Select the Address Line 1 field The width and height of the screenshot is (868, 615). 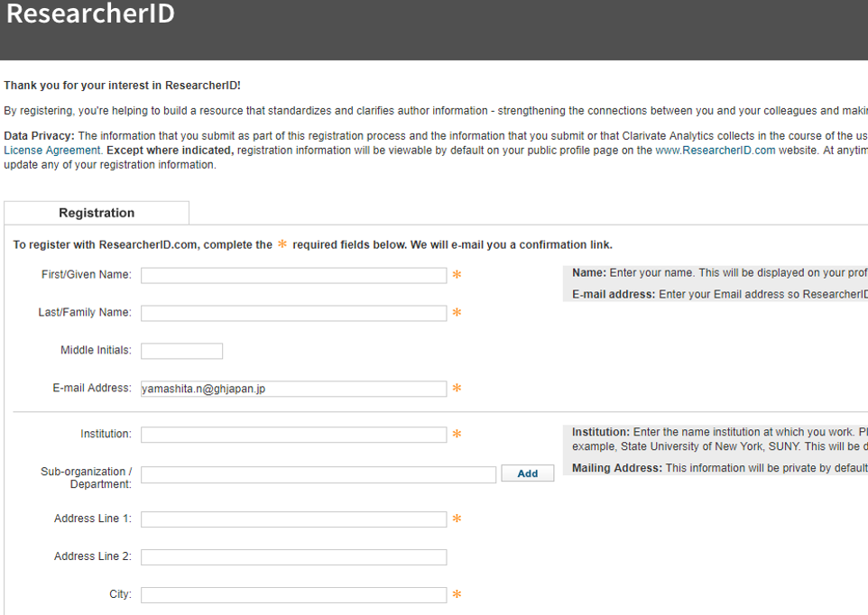(293, 519)
